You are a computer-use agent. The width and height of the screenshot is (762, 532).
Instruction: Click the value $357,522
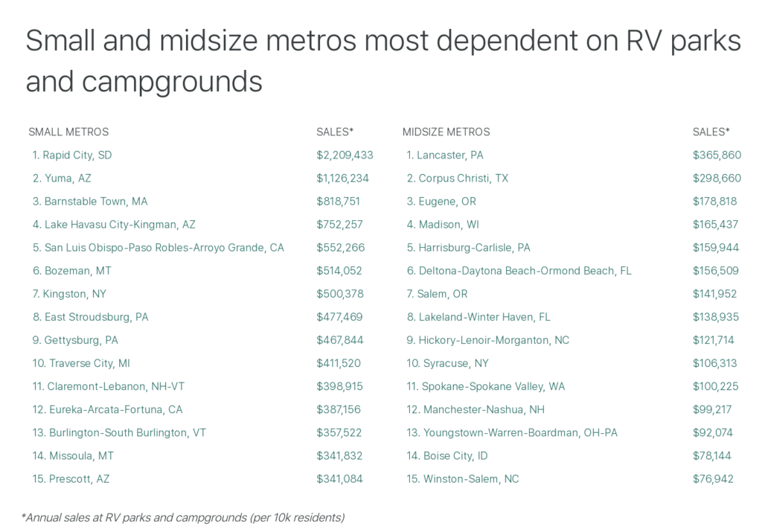pos(339,433)
